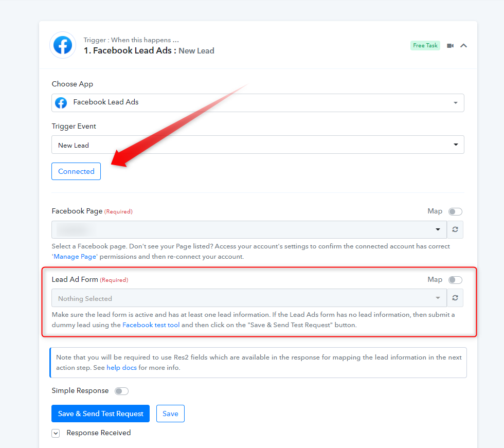Expand the Response Received section

[56, 433]
